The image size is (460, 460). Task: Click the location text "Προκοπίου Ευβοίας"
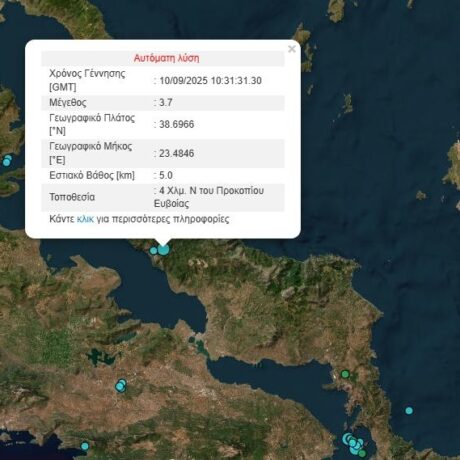209,197
